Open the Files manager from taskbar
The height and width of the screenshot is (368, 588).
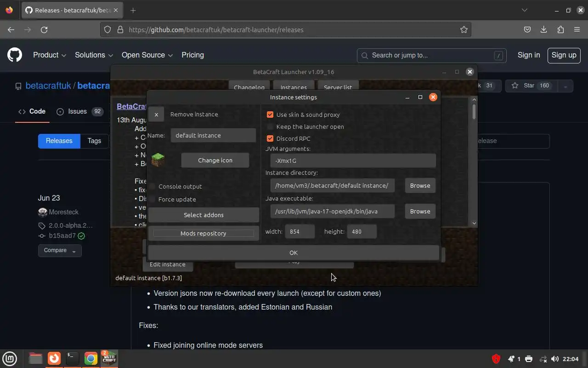coord(35,358)
